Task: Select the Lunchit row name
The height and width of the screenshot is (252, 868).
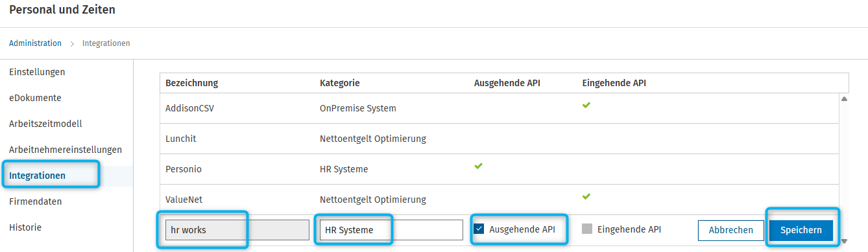Action: click(x=180, y=139)
